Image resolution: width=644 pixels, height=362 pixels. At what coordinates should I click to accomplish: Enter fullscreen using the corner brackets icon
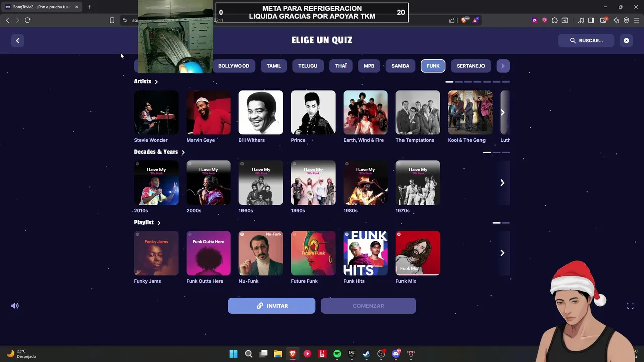630,306
